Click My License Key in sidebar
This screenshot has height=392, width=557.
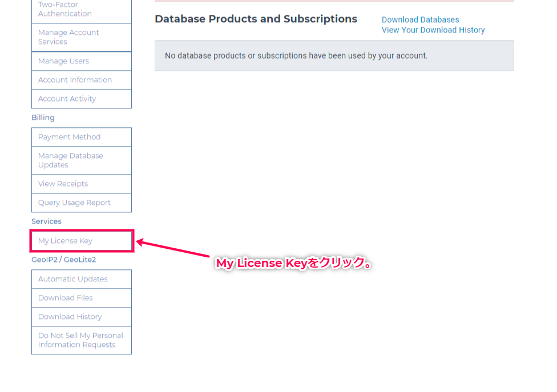82,241
